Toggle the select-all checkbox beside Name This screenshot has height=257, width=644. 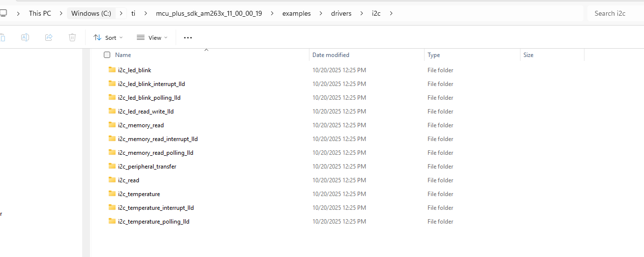[107, 55]
